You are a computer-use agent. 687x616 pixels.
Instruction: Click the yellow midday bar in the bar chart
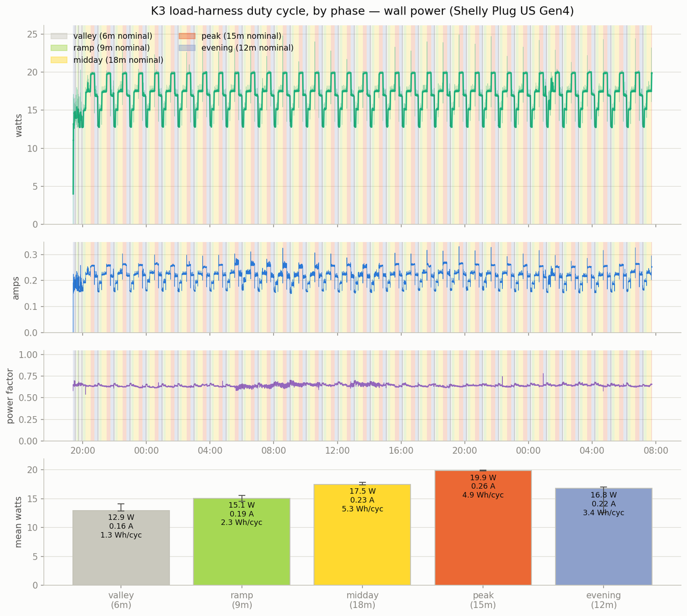click(x=362, y=534)
